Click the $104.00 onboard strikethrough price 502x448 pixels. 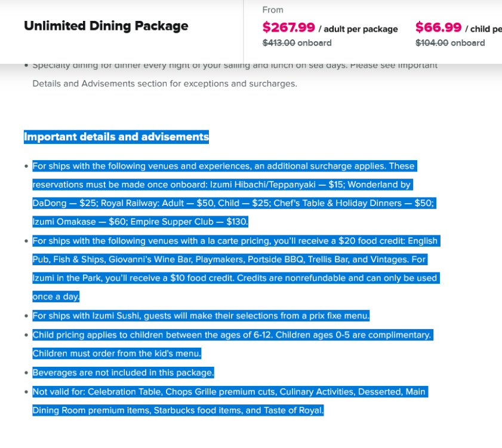click(x=450, y=43)
